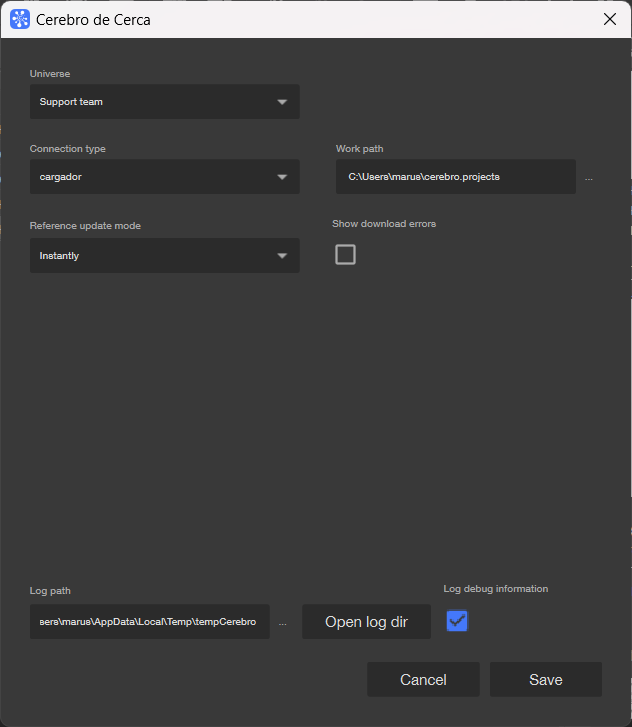
Task: Open the Instantly reference update selector
Action: [x=165, y=255]
